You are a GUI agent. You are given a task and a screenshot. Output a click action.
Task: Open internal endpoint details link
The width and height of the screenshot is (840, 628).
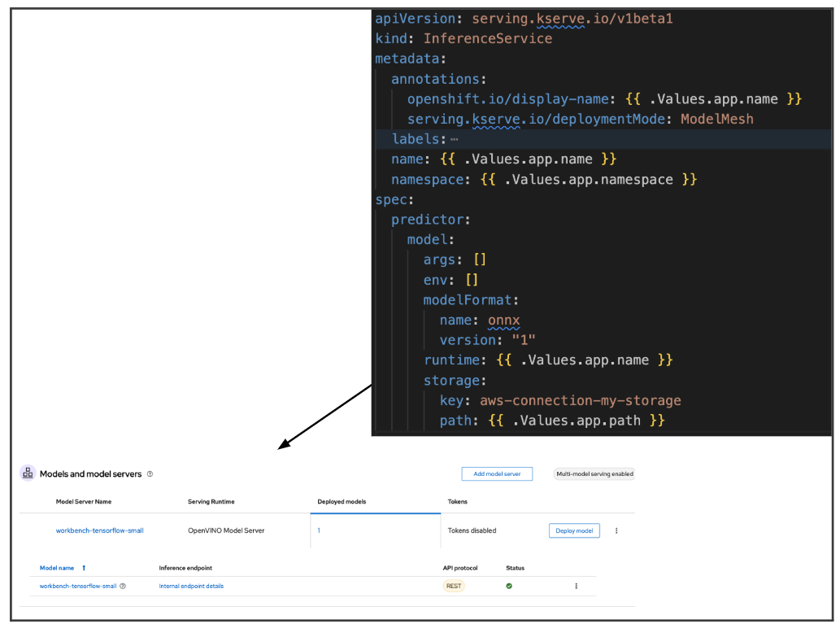point(191,586)
